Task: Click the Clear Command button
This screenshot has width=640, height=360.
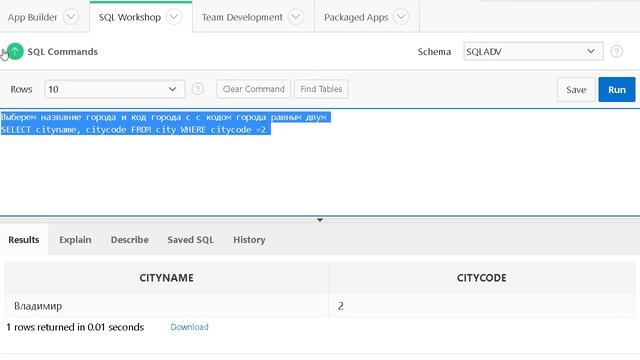Action: click(253, 89)
